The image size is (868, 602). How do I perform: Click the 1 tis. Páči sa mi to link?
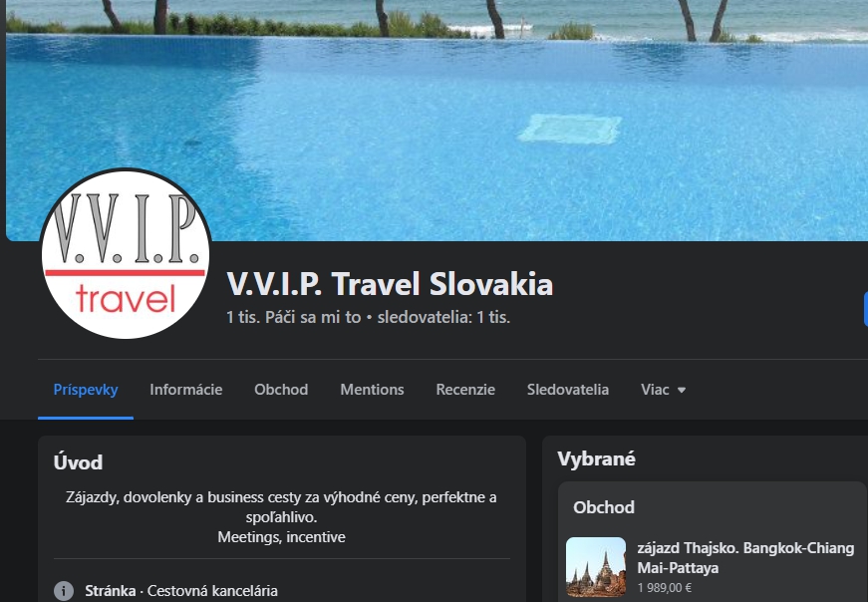(293, 317)
